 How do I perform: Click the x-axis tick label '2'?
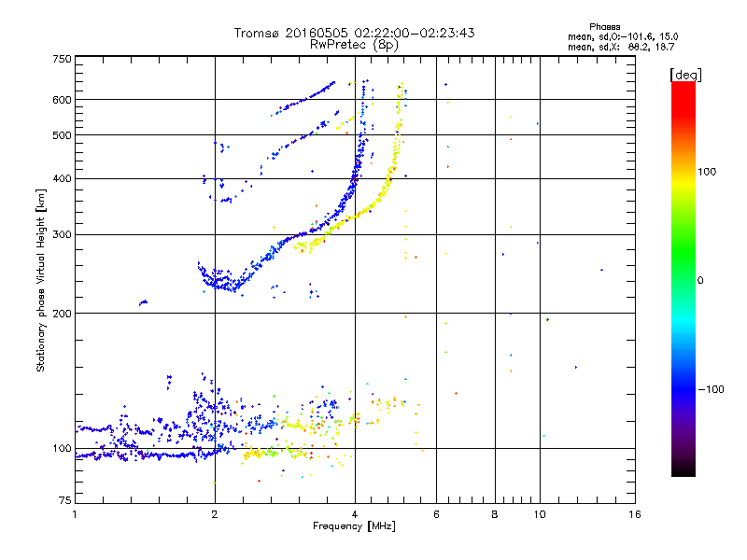pyautogui.click(x=215, y=514)
